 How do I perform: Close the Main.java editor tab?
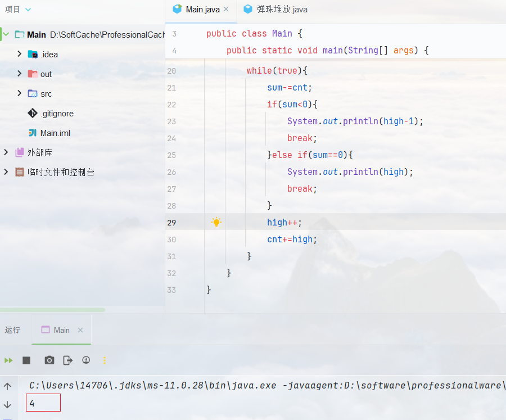226,10
